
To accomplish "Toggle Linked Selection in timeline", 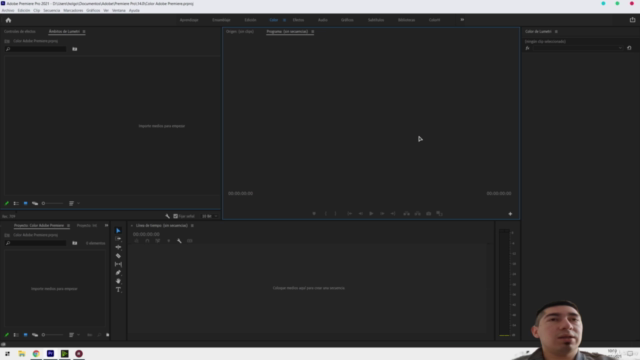I will pos(158,241).
